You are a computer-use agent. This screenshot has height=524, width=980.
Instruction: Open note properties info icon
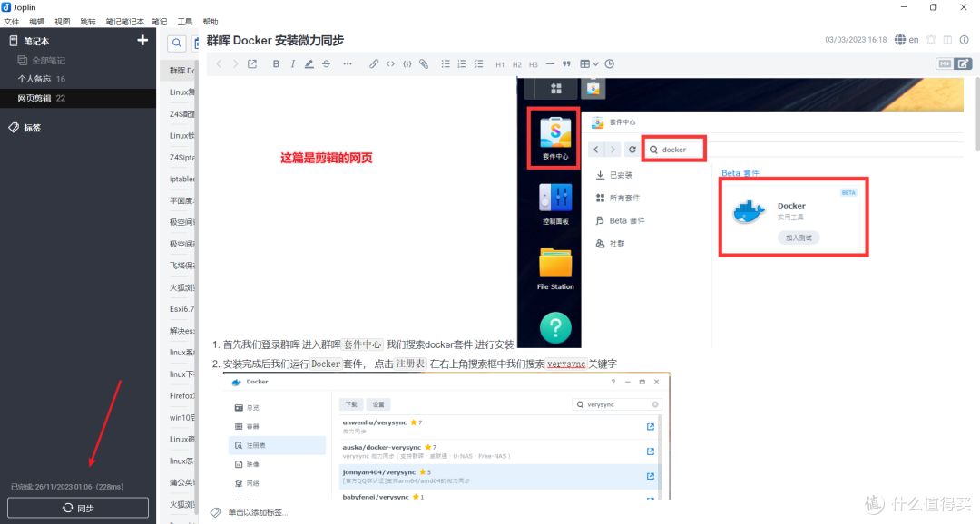pyautogui.click(x=965, y=39)
